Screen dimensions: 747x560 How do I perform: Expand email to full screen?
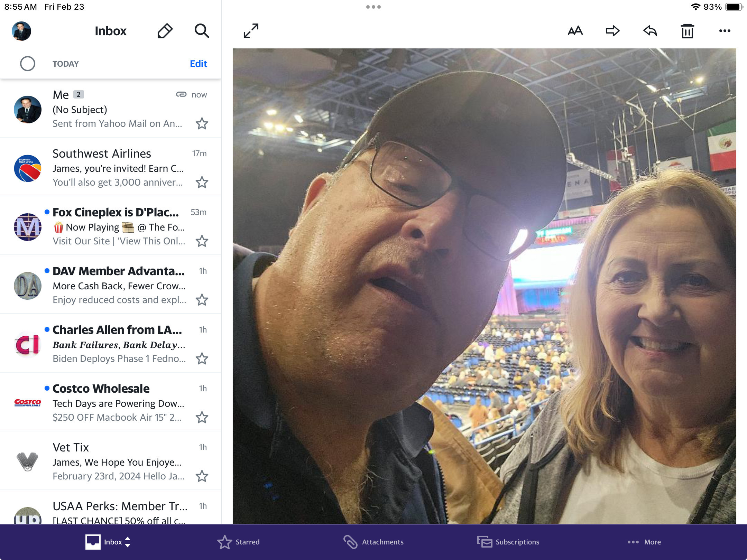pyautogui.click(x=251, y=31)
